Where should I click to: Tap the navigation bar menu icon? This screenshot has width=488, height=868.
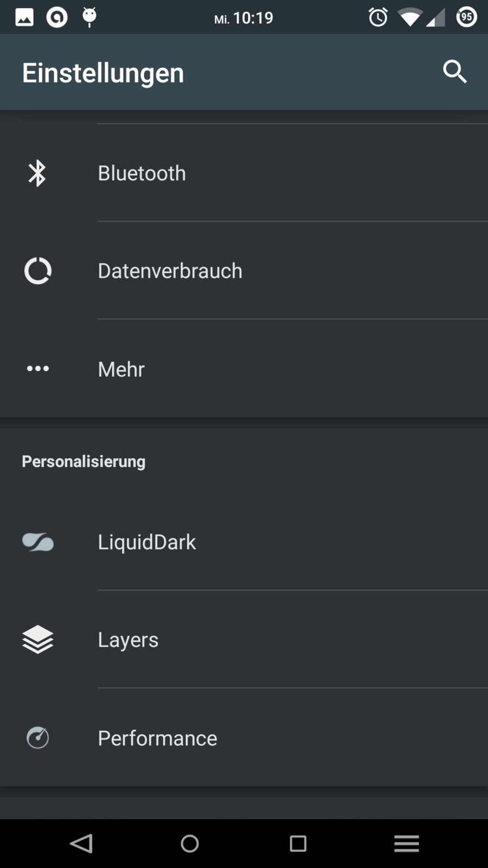pyautogui.click(x=407, y=844)
